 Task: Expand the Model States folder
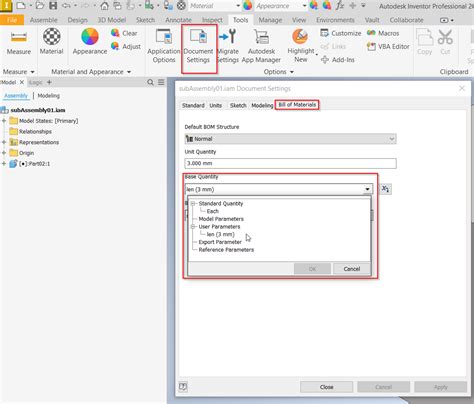click(4, 121)
